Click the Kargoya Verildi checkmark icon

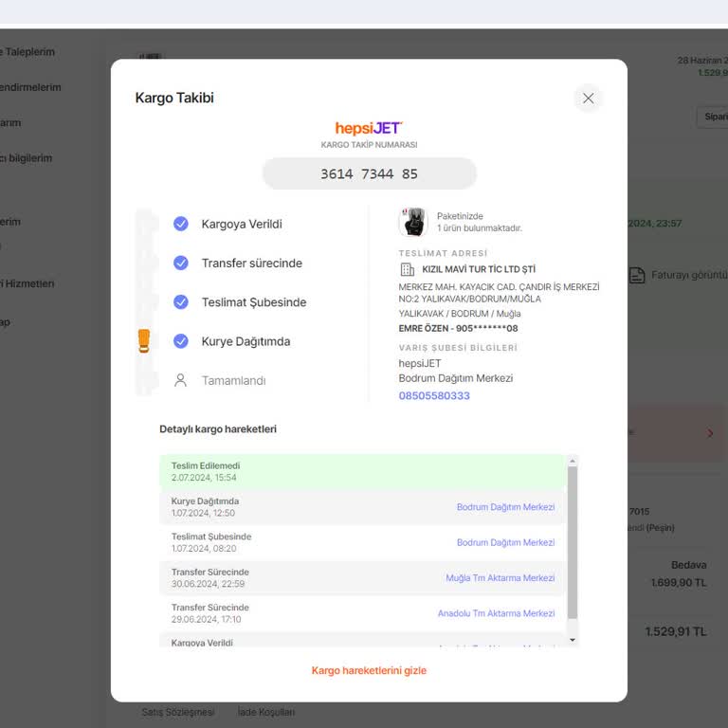point(181,224)
